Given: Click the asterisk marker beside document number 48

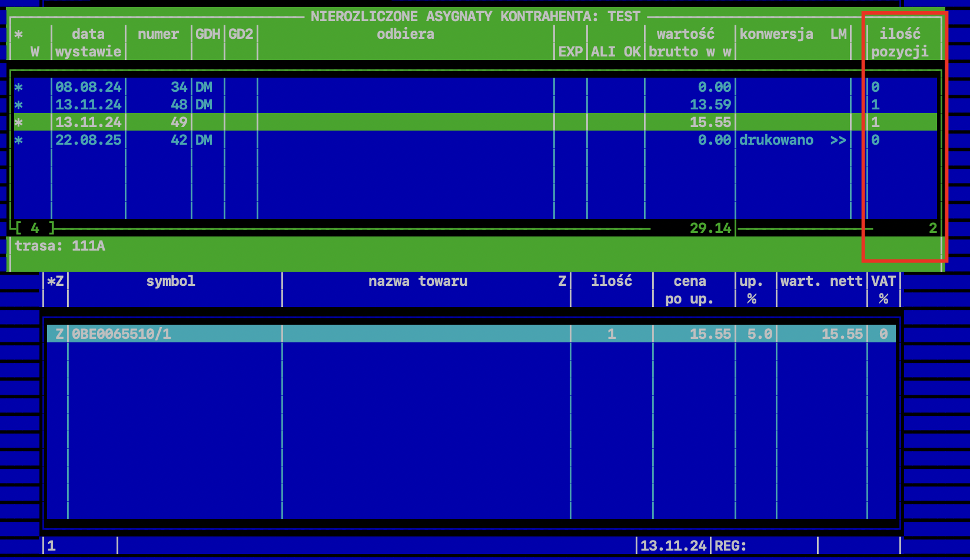Looking at the screenshot, I should click(19, 105).
